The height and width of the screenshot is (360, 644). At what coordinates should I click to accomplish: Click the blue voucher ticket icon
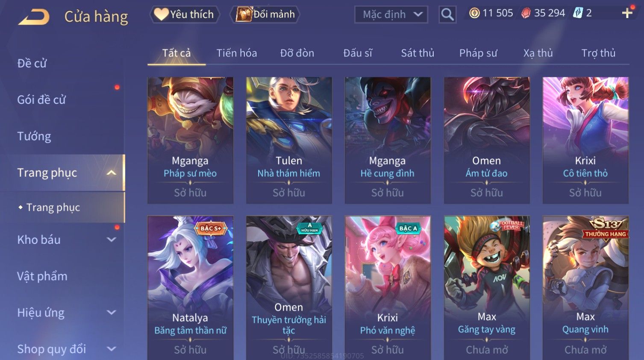[x=578, y=13]
